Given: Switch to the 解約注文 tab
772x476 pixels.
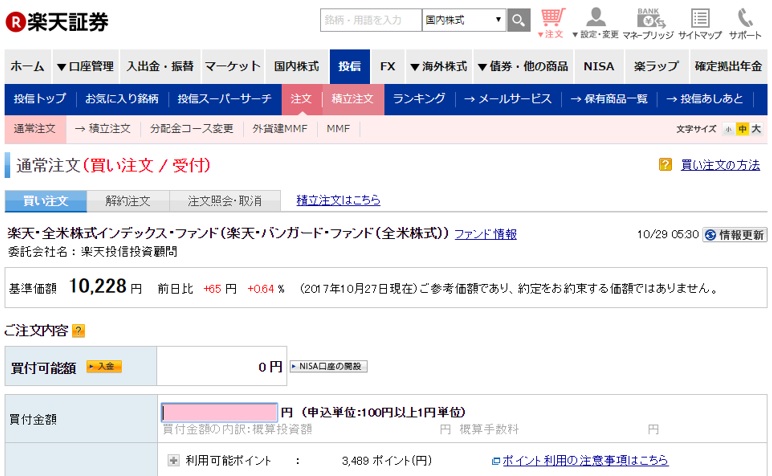Looking at the screenshot, I should pos(128,201).
